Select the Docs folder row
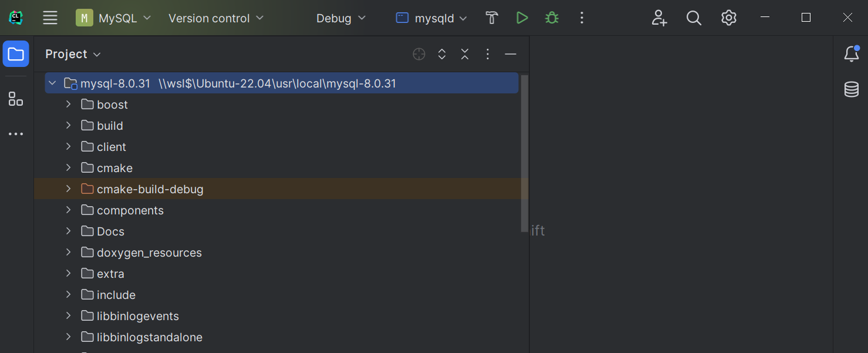 [282, 231]
